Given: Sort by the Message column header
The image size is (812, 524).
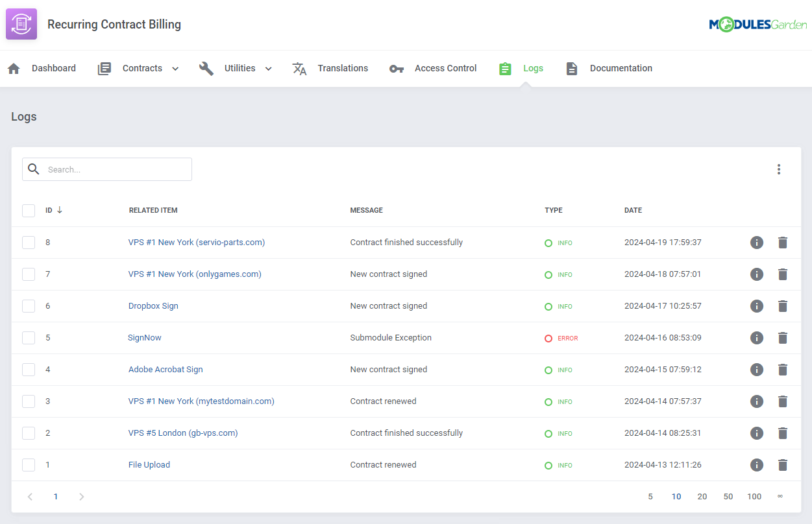Looking at the screenshot, I should click(367, 210).
